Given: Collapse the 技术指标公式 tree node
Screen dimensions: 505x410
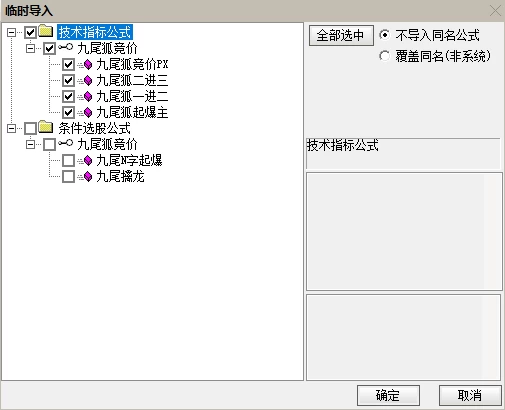Looking at the screenshot, I should coord(11,32).
